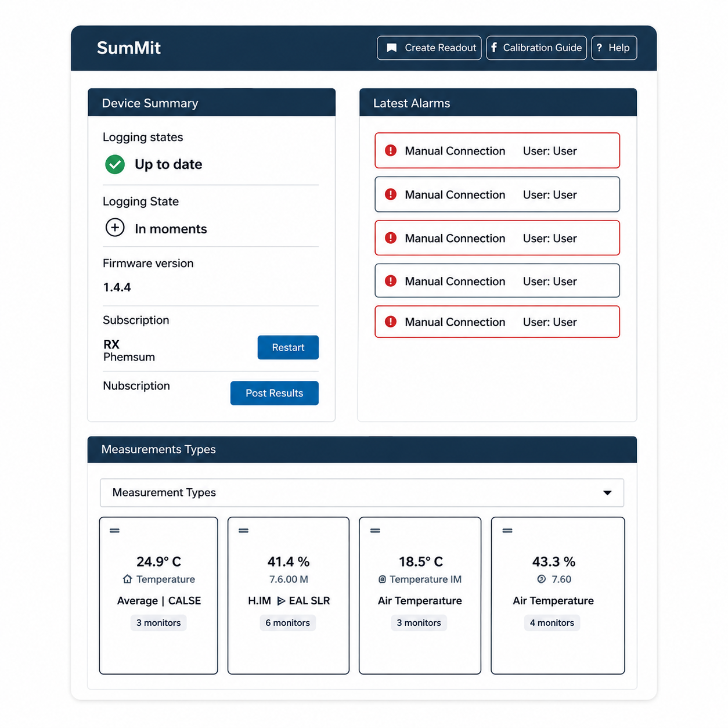Click the Post Results button
The width and height of the screenshot is (728, 728).
pyautogui.click(x=275, y=393)
